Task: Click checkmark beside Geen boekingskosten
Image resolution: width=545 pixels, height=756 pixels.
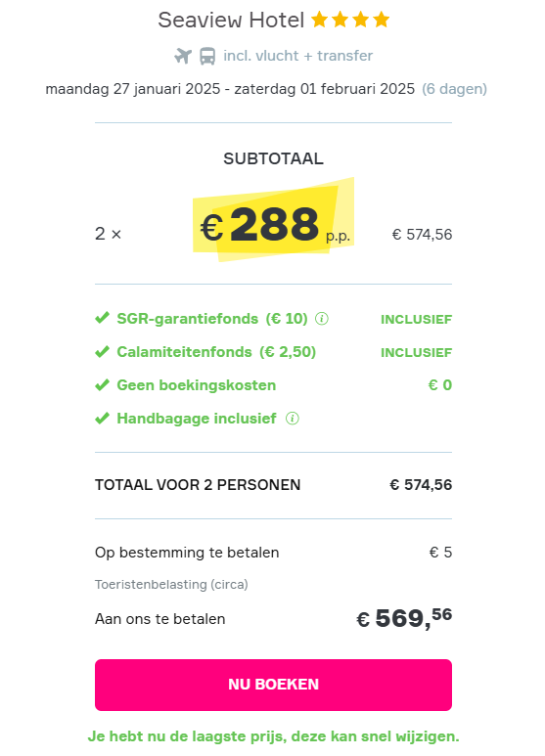Action: [x=102, y=384]
